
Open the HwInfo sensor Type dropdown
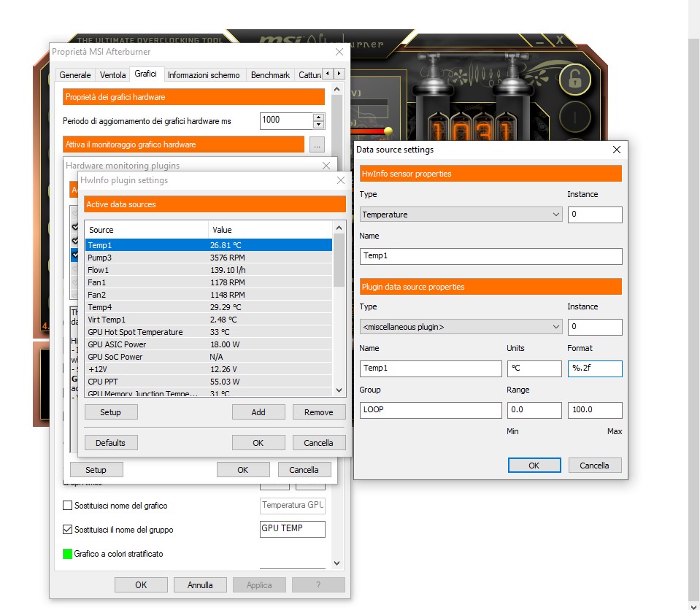point(461,215)
